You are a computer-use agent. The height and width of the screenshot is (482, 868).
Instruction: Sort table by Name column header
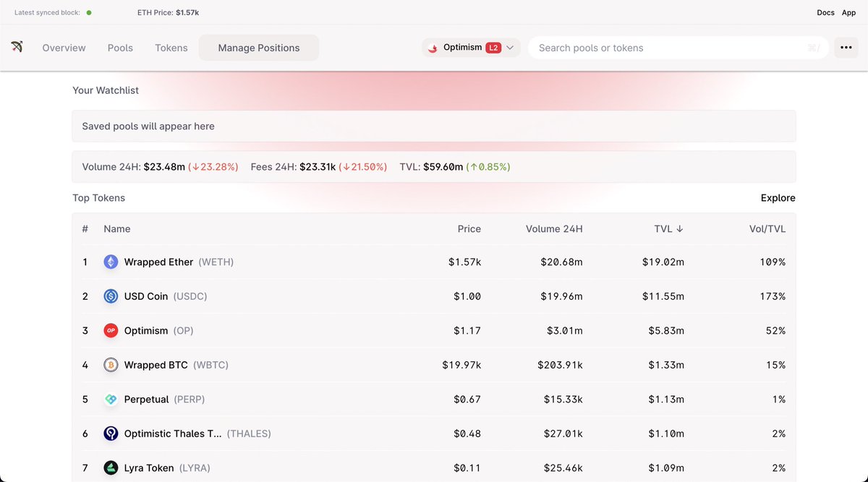click(117, 228)
